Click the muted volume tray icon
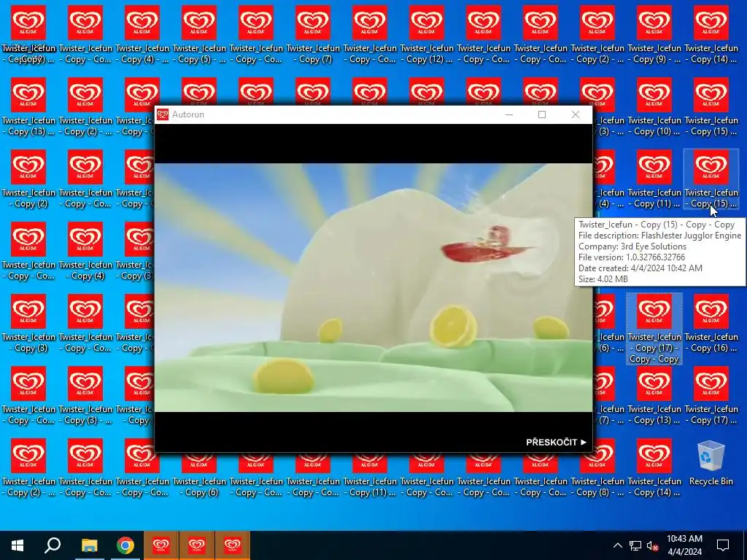Image resolution: width=747 pixels, height=560 pixels. coord(652,545)
